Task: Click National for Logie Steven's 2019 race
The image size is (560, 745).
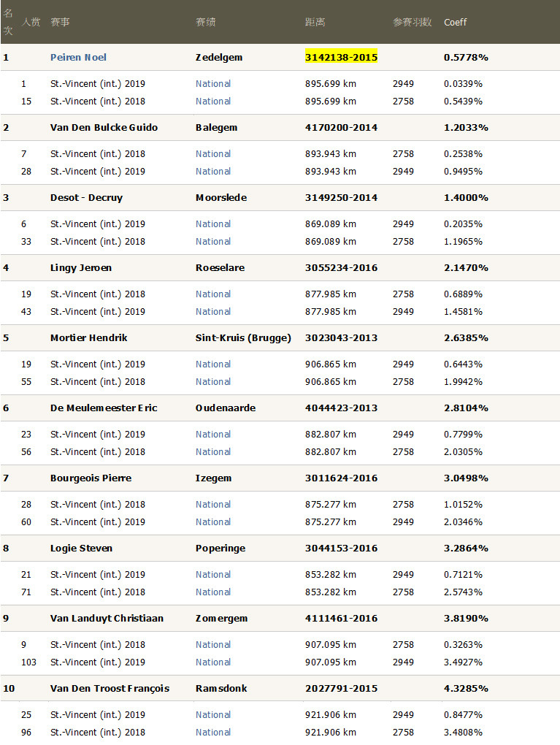Action: [x=213, y=574]
